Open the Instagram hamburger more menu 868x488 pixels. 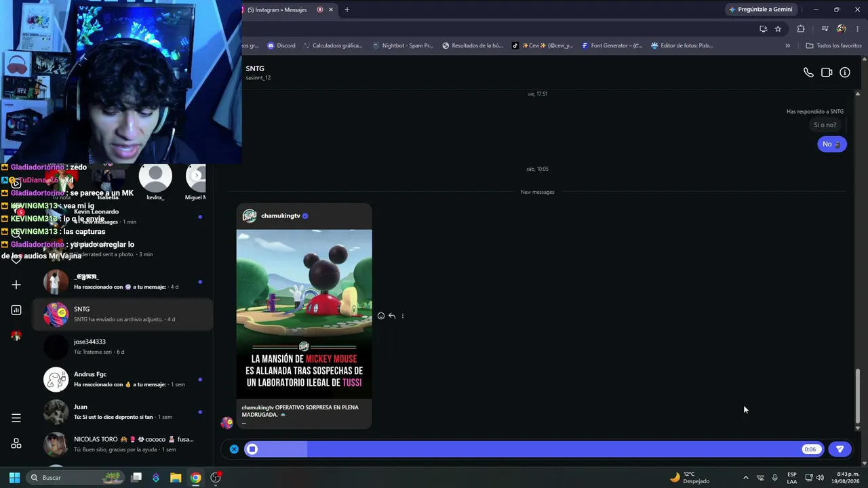coord(16,418)
